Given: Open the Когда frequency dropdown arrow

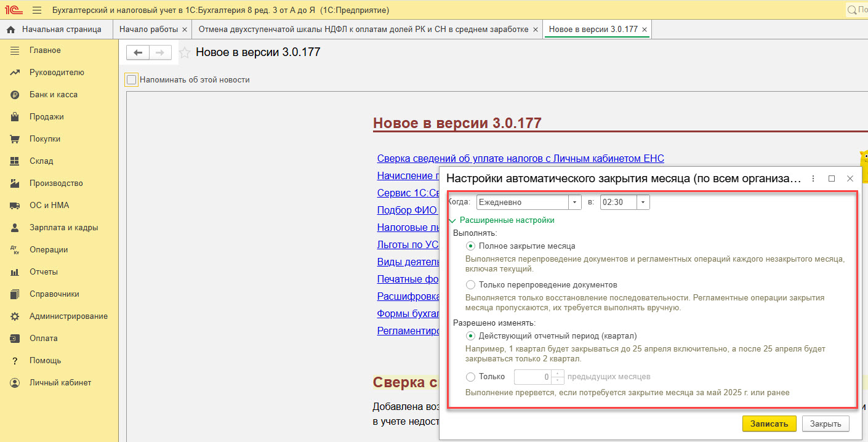Looking at the screenshot, I should tap(575, 202).
